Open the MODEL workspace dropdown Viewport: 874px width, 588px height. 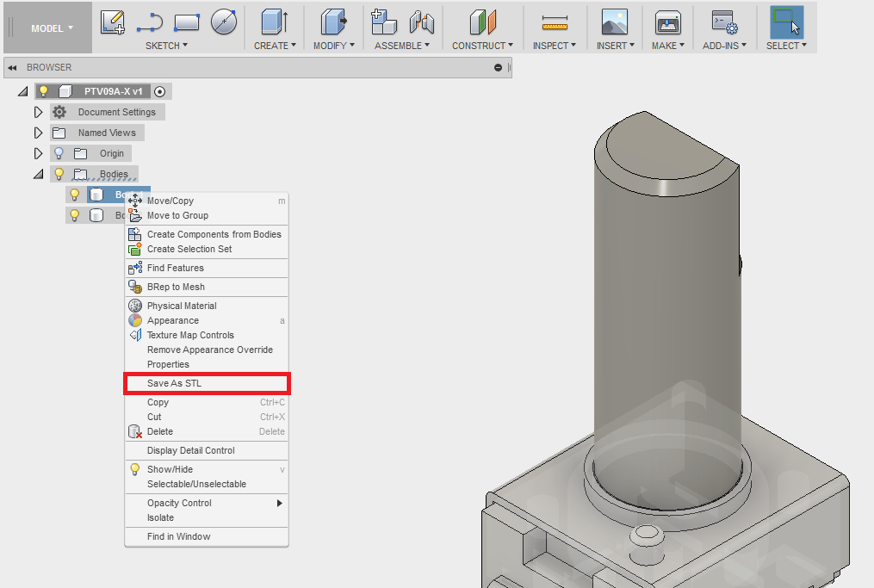tap(47, 28)
